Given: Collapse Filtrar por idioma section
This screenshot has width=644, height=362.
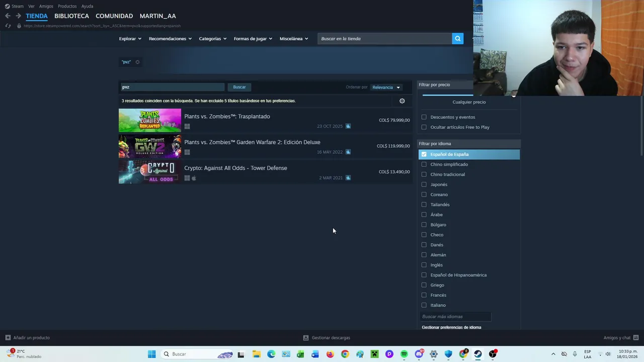Looking at the screenshot, I should (469, 144).
